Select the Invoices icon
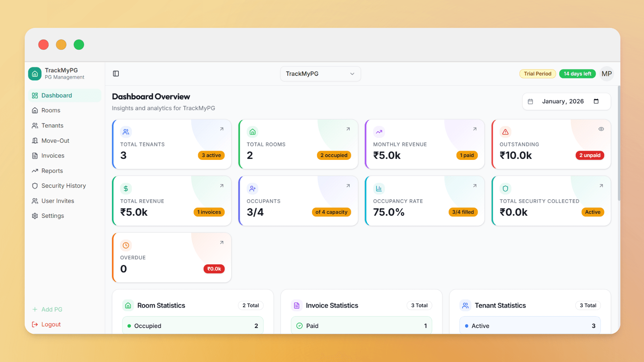644x362 pixels. click(x=35, y=155)
